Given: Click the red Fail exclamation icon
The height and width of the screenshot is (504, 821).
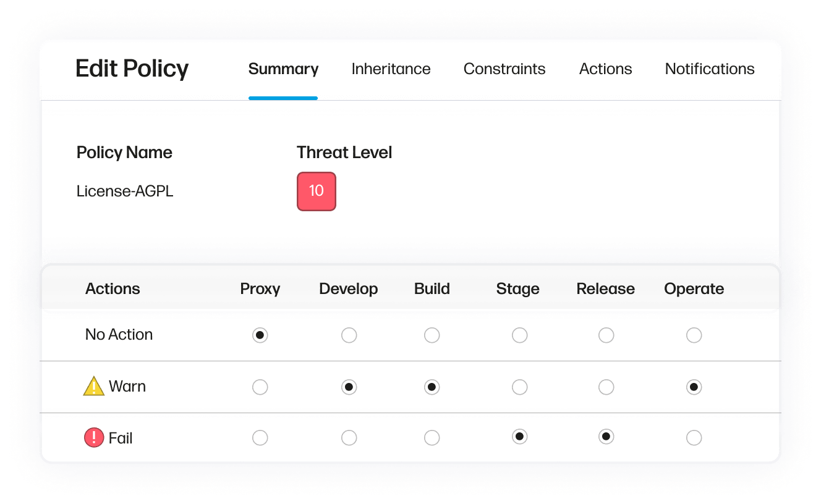Looking at the screenshot, I should (93, 438).
